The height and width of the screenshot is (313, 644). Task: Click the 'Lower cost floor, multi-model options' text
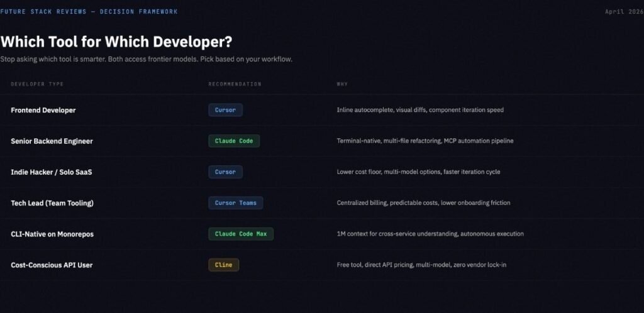pos(418,172)
